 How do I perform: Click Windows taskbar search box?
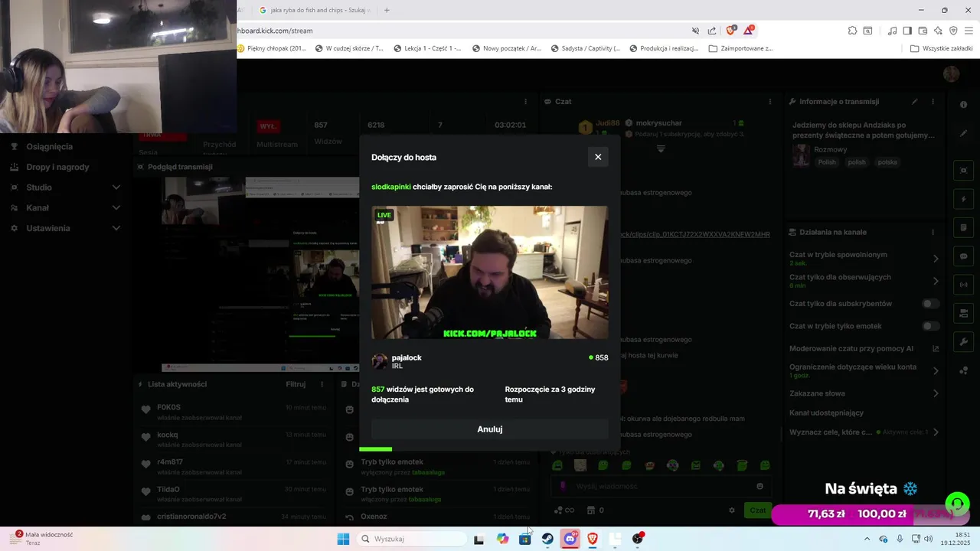411,539
